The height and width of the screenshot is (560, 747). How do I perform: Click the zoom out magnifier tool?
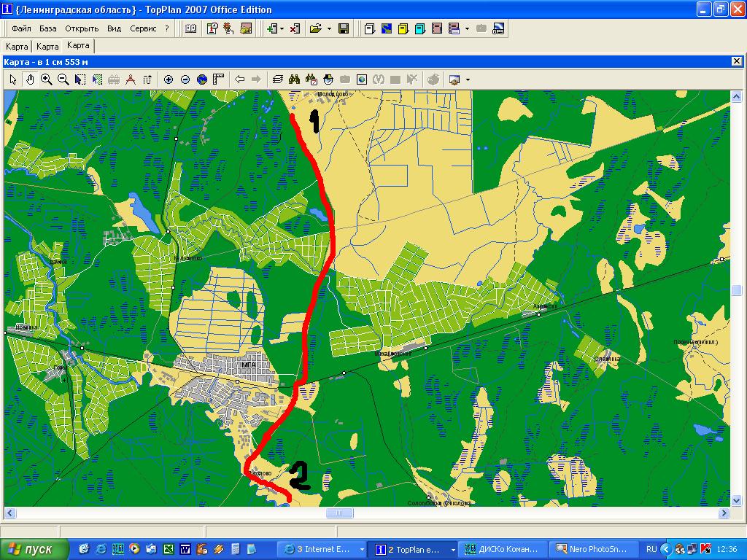(x=63, y=79)
